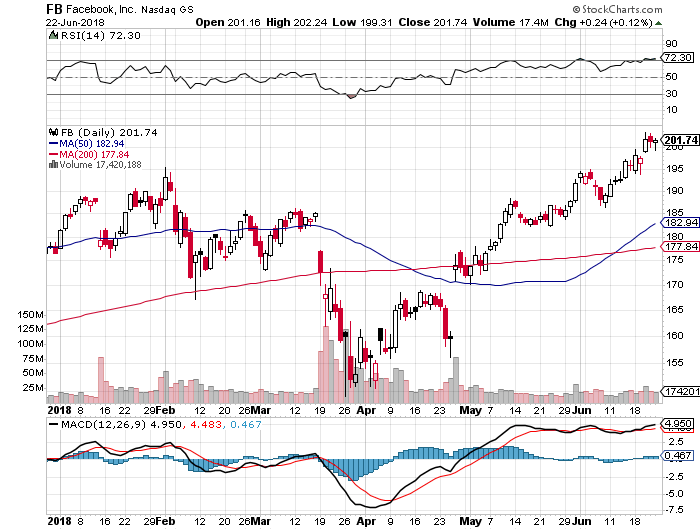
Task: Click the Feb label on price chart axis
Action: coord(165,410)
